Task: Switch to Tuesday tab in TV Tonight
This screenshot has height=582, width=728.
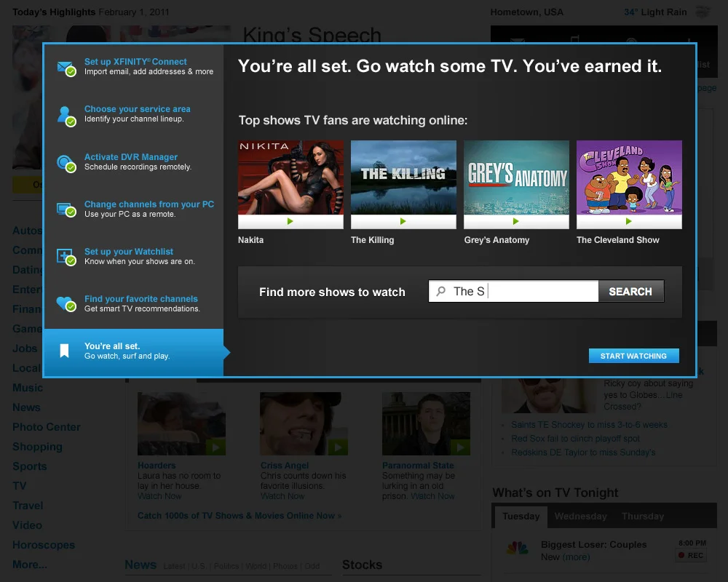Action: [521, 517]
